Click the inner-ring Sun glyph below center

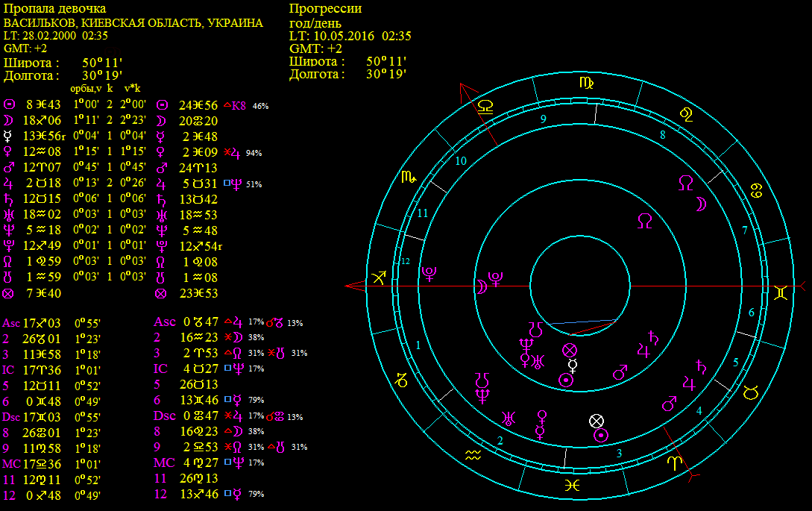566,381
